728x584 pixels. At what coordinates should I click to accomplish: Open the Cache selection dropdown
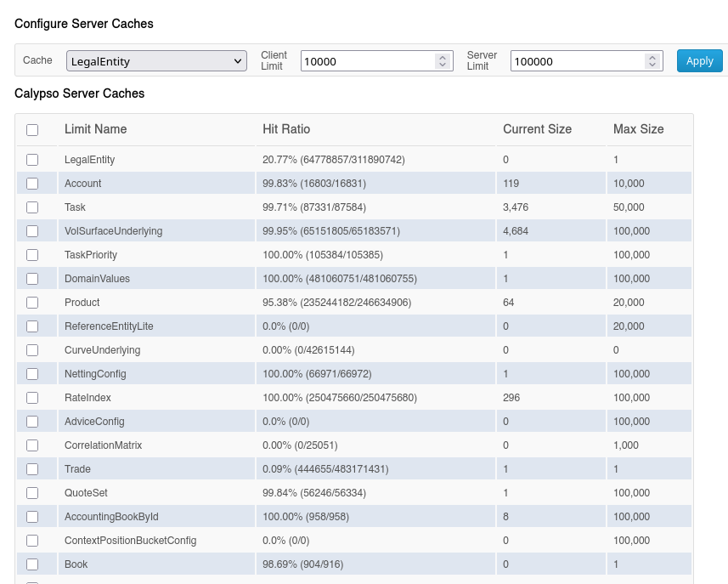click(156, 60)
